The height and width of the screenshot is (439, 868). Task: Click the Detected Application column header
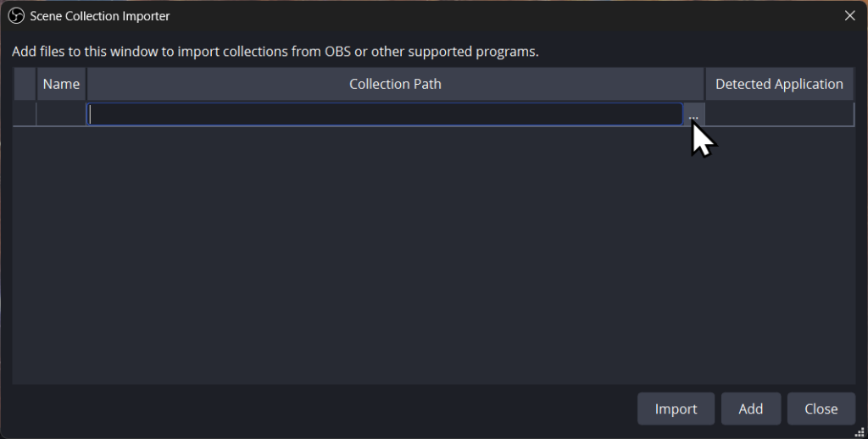coord(779,84)
